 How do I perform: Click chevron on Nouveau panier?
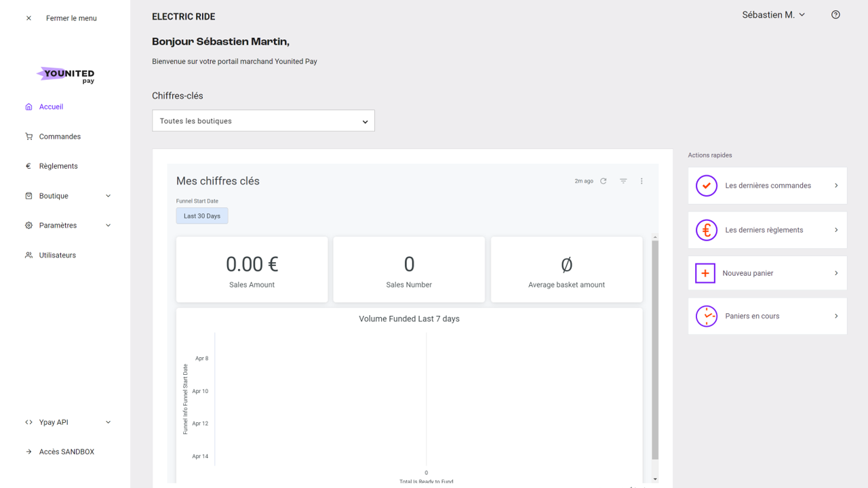point(836,273)
